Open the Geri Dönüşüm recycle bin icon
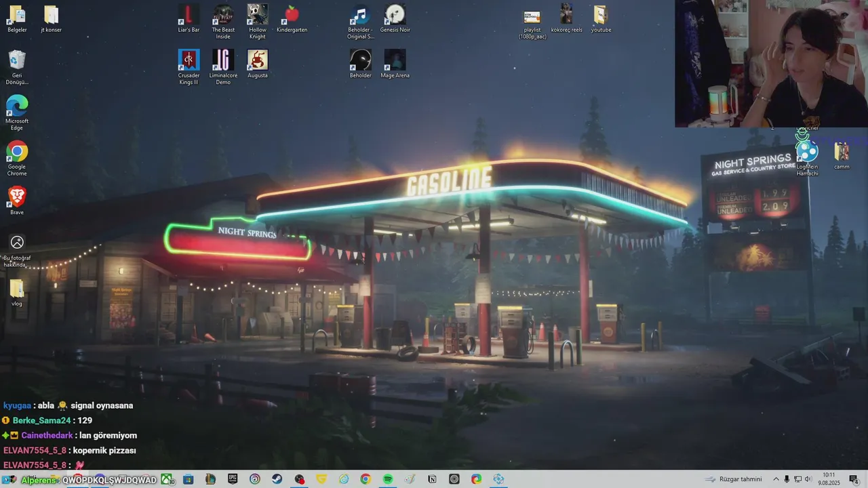The image size is (868, 488). pyautogui.click(x=17, y=68)
